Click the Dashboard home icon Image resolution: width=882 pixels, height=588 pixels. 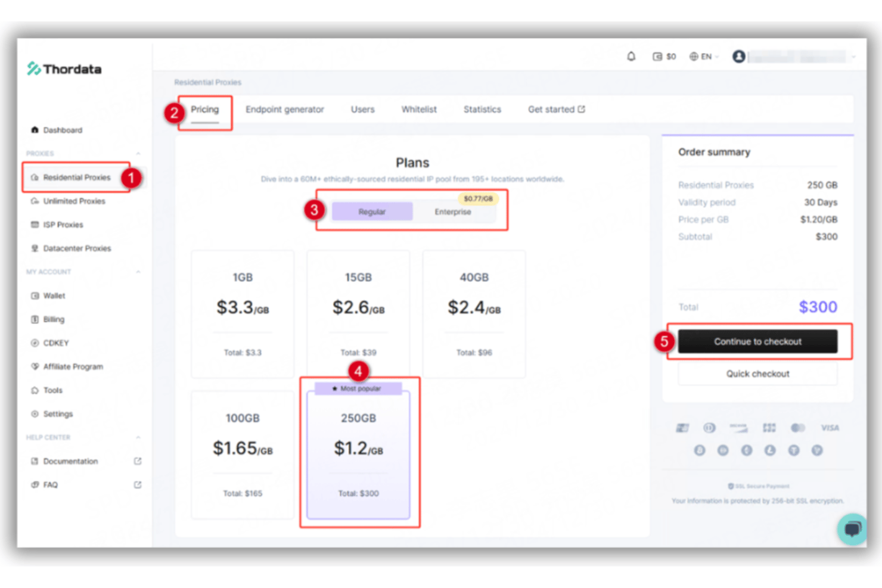pos(35,130)
